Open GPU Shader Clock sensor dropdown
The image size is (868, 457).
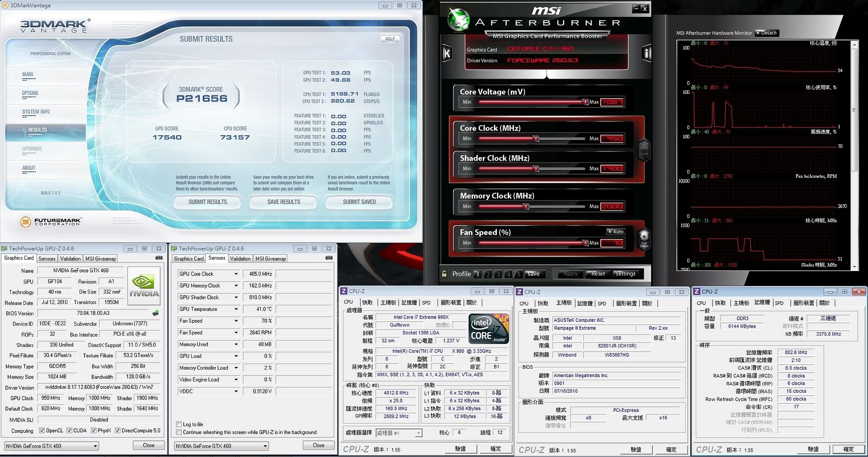point(236,298)
